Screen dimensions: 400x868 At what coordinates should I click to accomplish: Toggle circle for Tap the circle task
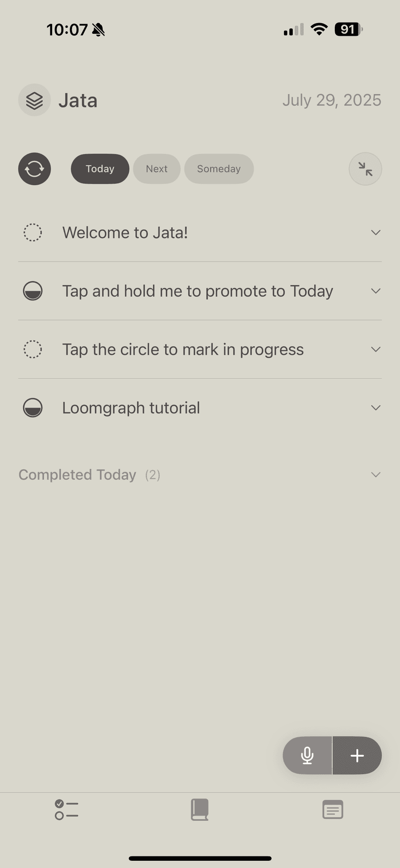pyautogui.click(x=33, y=349)
